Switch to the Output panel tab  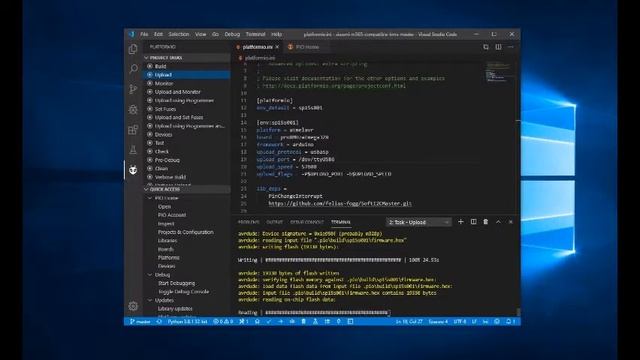[x=275, y=222]
